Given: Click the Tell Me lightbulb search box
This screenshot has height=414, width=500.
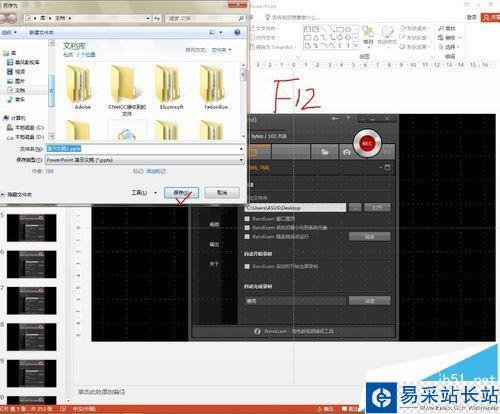Looking at the screenshot, I should point(292,17).
